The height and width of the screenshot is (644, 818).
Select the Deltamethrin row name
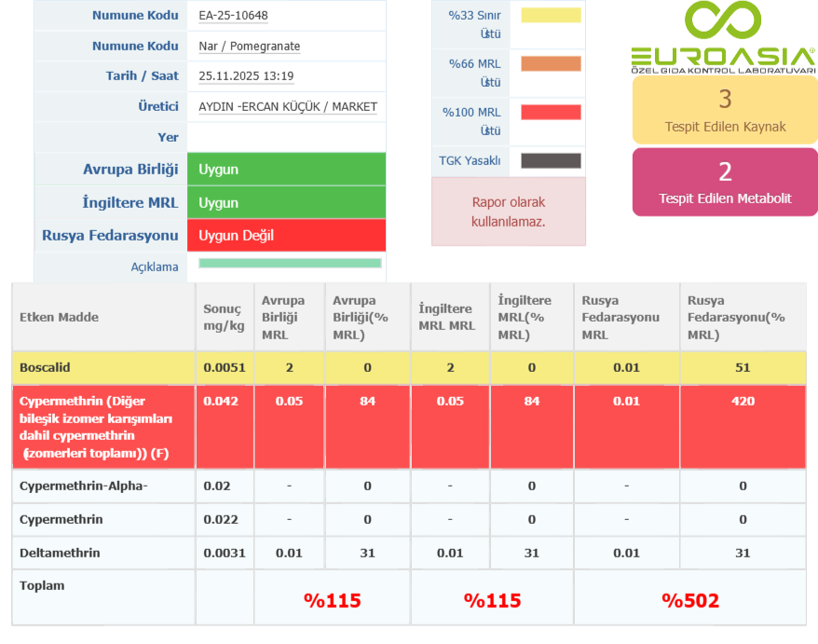point(61,553)
